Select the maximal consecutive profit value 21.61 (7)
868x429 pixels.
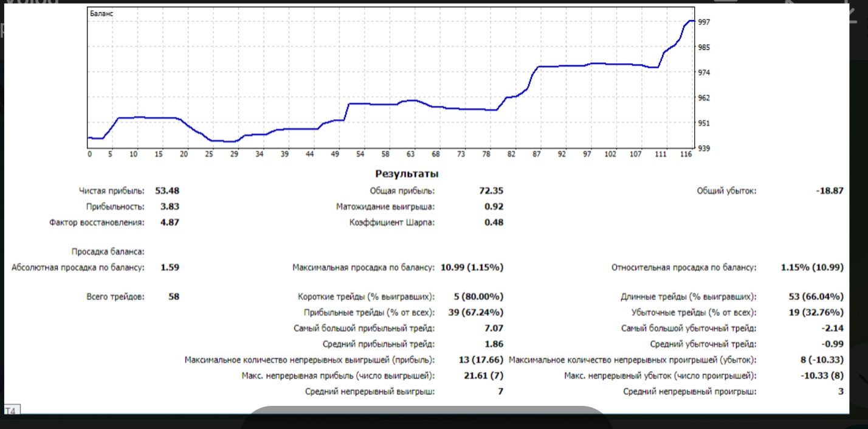[484, 376]
